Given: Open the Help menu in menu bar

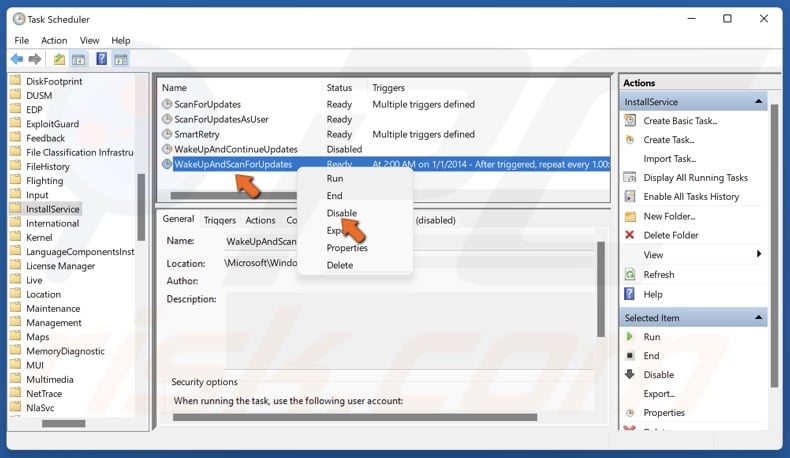Looking at the screenshot, I should point(120,40).
